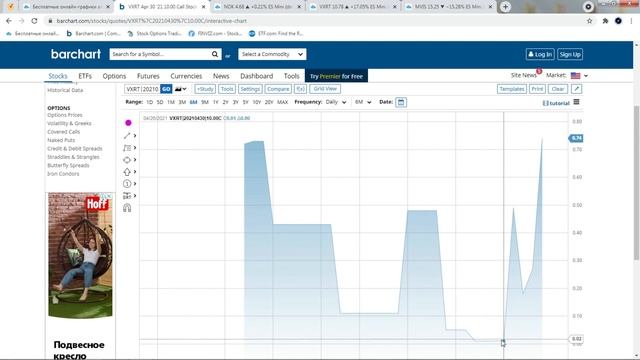Expand text tool options arrow
Screen dimensions: 640x360
point(135,148)
